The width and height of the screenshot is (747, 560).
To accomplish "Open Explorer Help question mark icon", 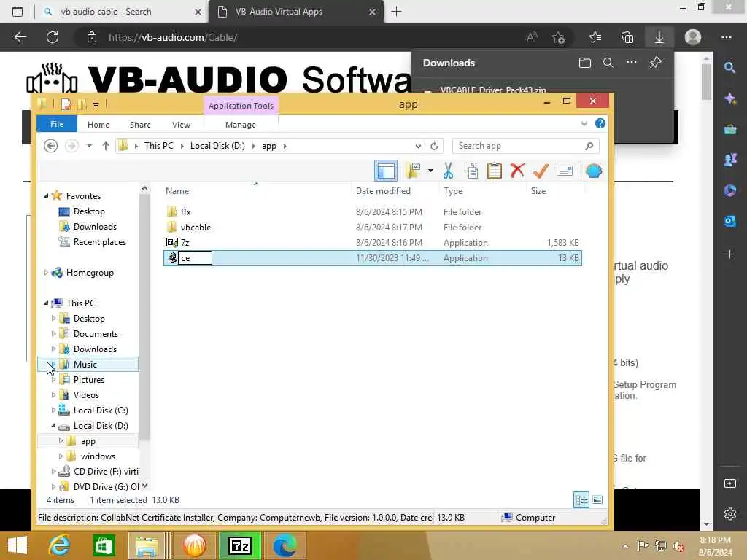I will pos(600,123).
